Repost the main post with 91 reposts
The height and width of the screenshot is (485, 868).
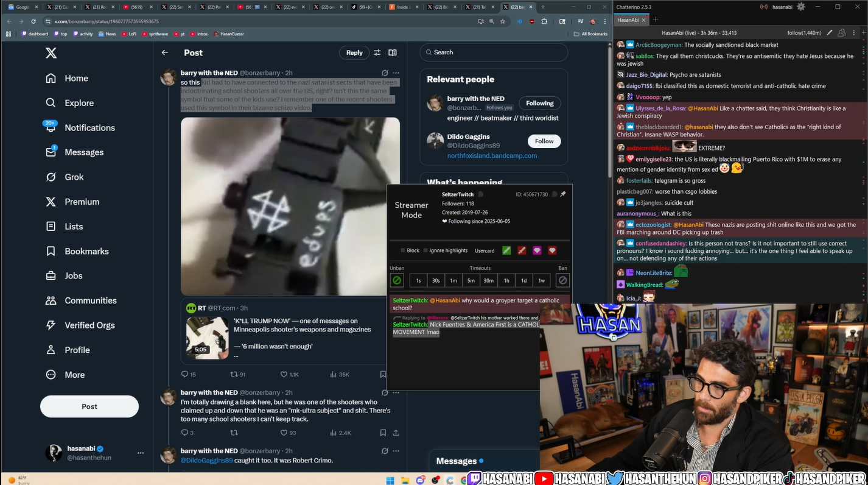pyautogui.click(x=237, y=374)
